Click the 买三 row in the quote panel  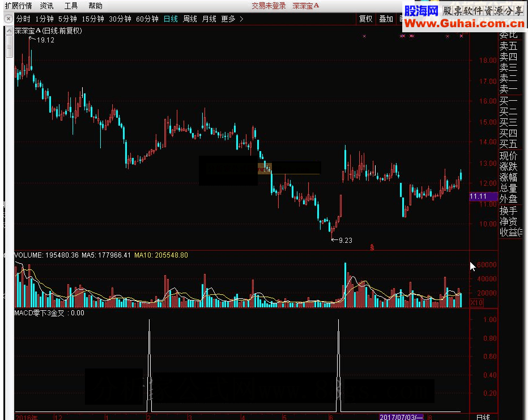508,122
